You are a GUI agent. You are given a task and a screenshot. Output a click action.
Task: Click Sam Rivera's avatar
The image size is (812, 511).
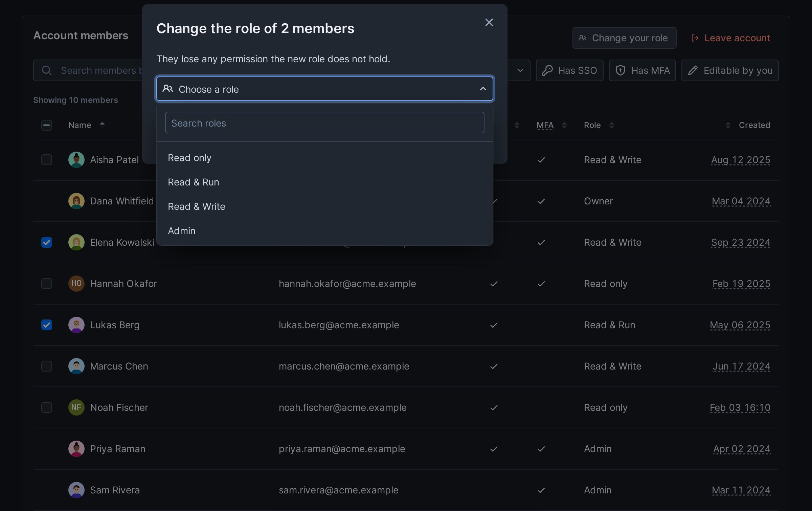click(x=76, y=490)
